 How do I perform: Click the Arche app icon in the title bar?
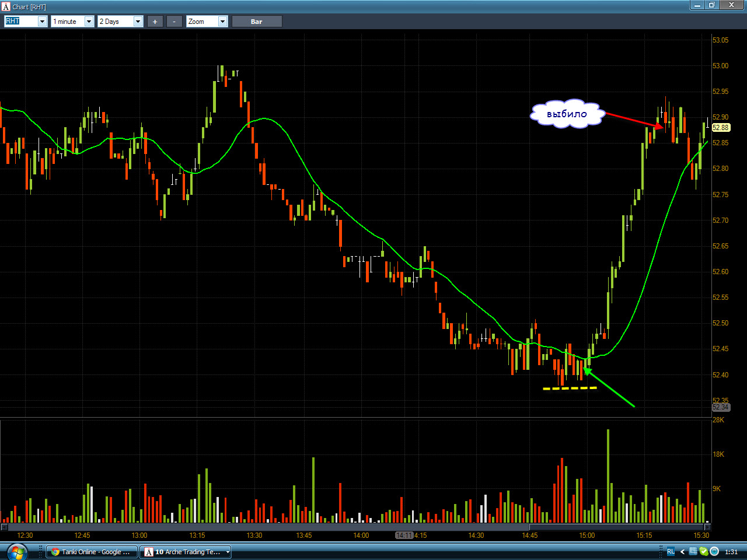pyautogui.click(x=6, y=6)
